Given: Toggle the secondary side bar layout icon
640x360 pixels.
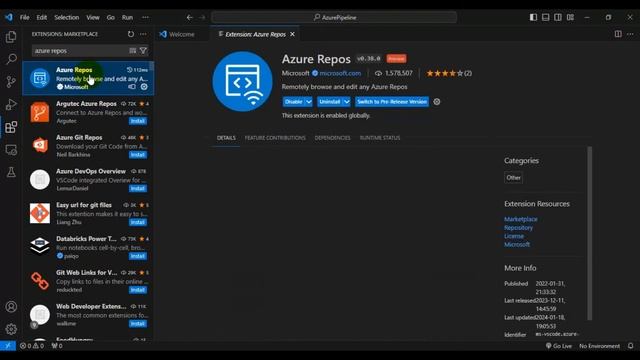Looking at the screenshot, I should pyautogui.click(x=558, y=17).
